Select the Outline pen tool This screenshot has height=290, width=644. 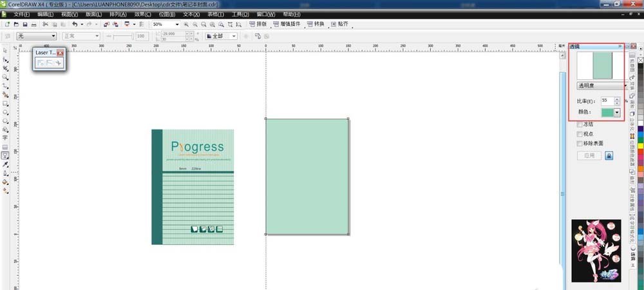[5, 173]
